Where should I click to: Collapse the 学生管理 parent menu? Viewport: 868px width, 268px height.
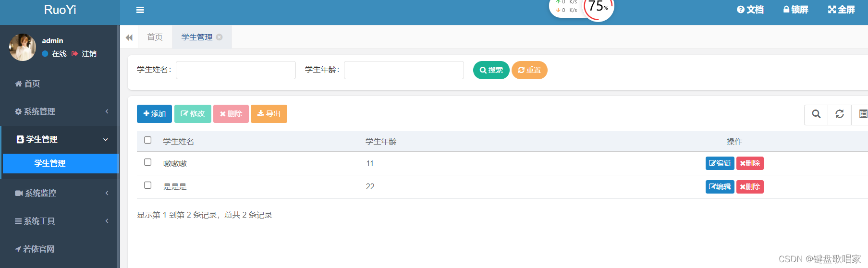pyautogui.click(x=60, y=139)
